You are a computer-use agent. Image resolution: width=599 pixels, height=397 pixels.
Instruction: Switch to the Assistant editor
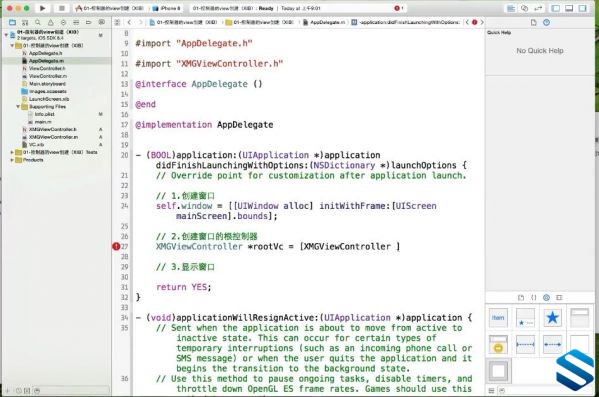tap(525, 8)
